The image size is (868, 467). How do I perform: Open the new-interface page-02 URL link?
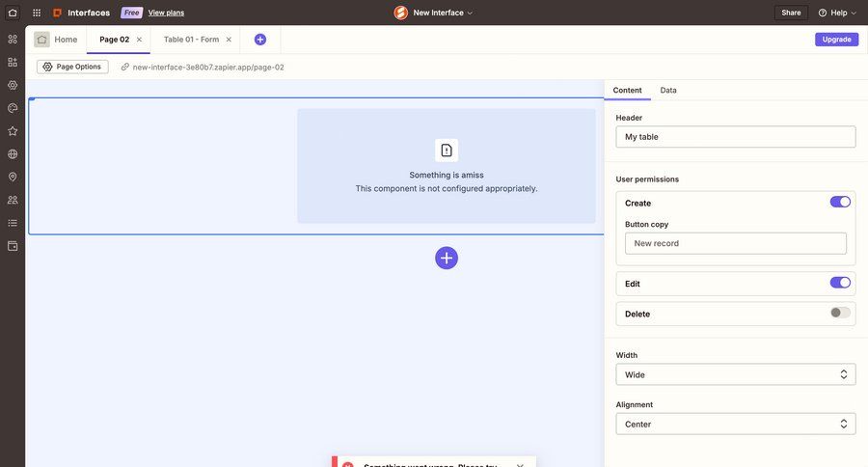click(208, 67)
